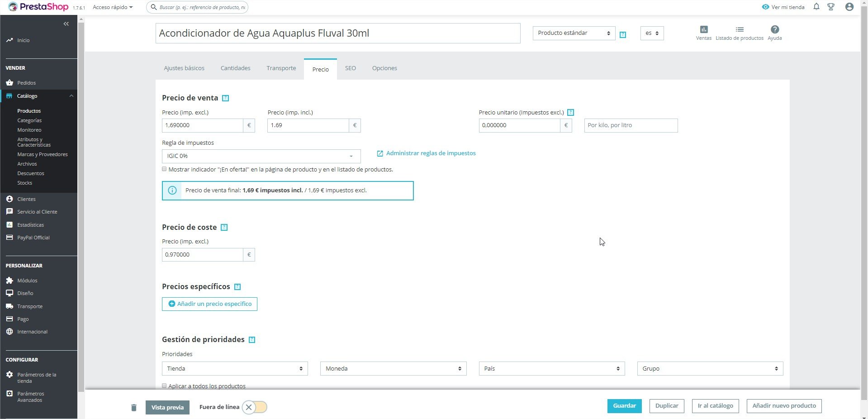
Task: Toggle the Fuera de línea switch
Action: tap(254, 407)
